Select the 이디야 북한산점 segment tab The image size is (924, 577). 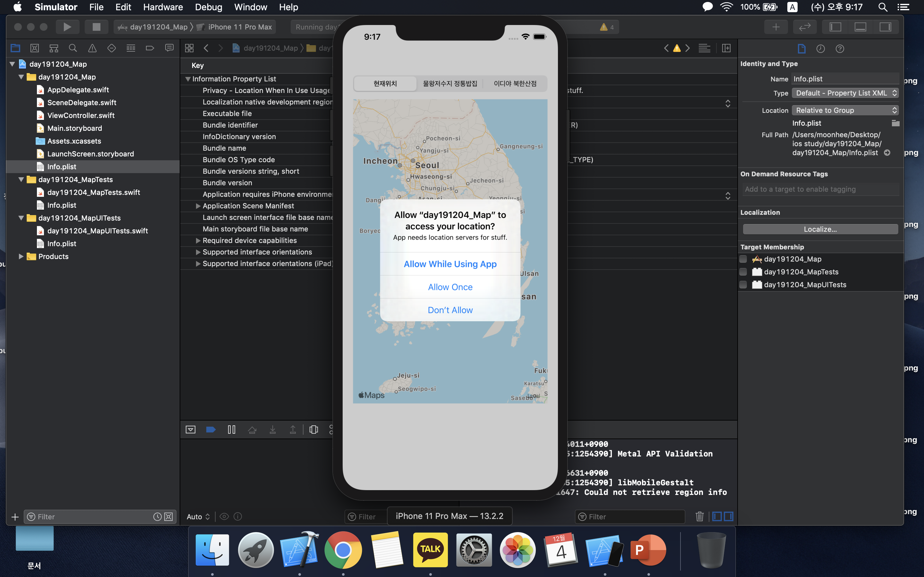point(515,84)
